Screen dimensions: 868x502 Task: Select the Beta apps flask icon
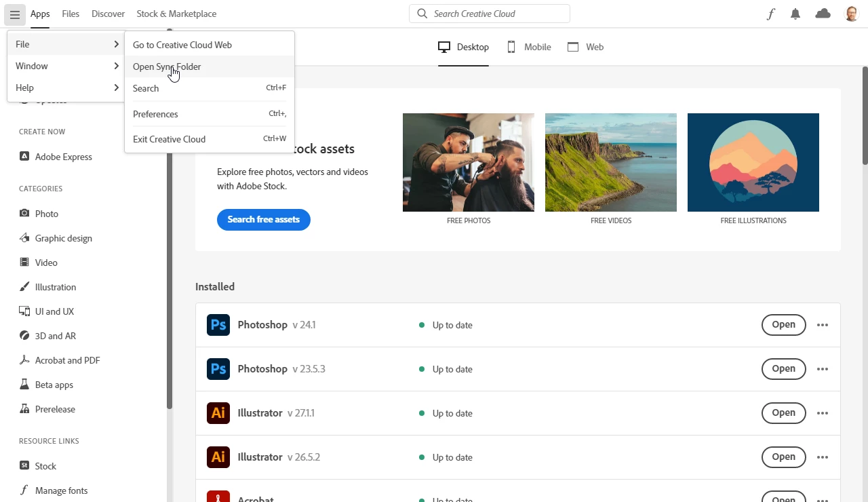click(x=24, y=385)
